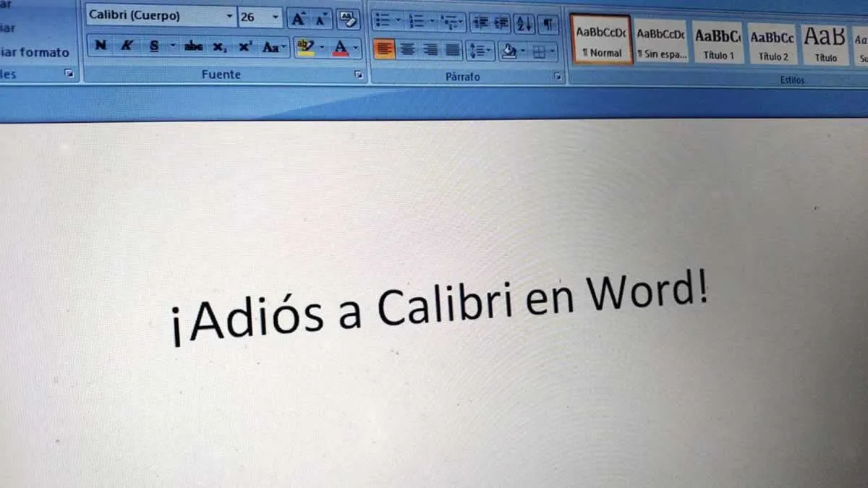Open the line spacing dropdown

[x=480, y=51]
